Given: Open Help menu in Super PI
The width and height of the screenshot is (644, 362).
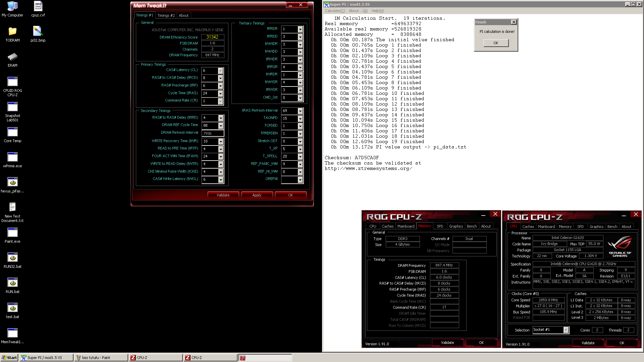Looking at the screenshot, I should [378, 11].
